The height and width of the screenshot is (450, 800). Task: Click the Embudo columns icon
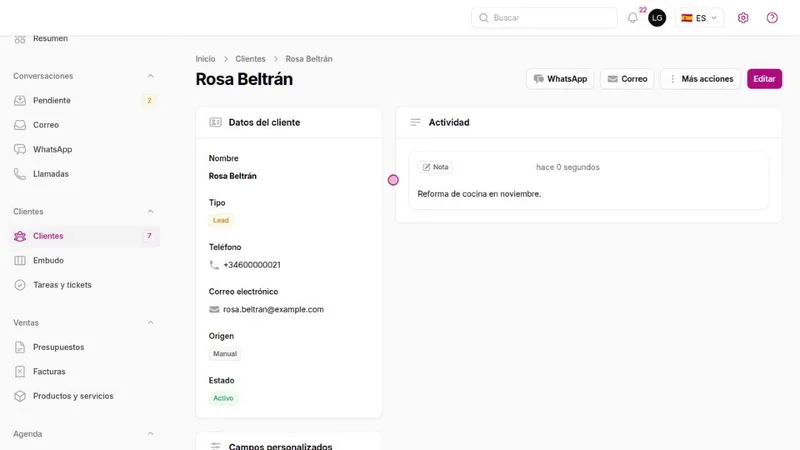tap(20, 261)
